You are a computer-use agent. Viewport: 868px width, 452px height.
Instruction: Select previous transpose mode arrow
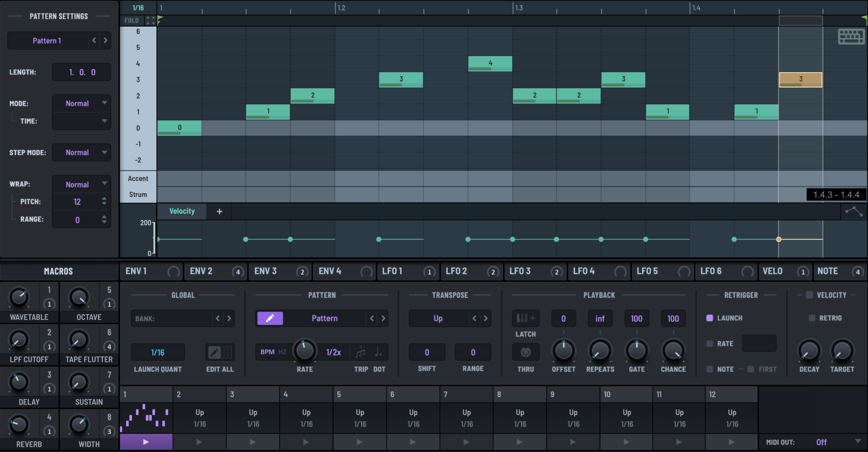click(474, 318)
